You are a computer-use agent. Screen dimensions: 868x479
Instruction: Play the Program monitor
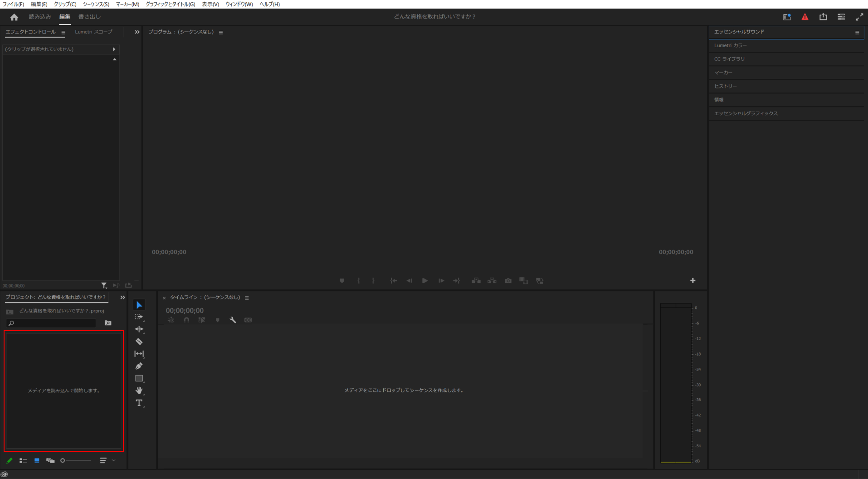coord(425,281)
